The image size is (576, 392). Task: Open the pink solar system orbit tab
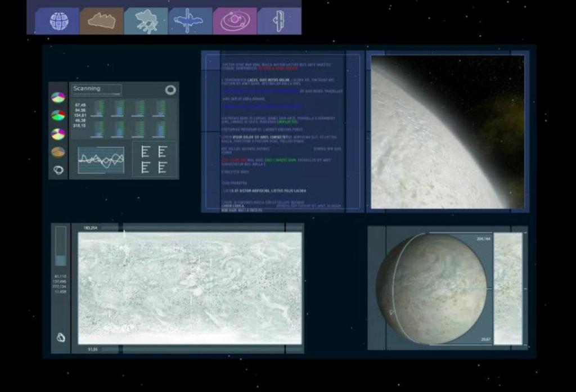235,21
